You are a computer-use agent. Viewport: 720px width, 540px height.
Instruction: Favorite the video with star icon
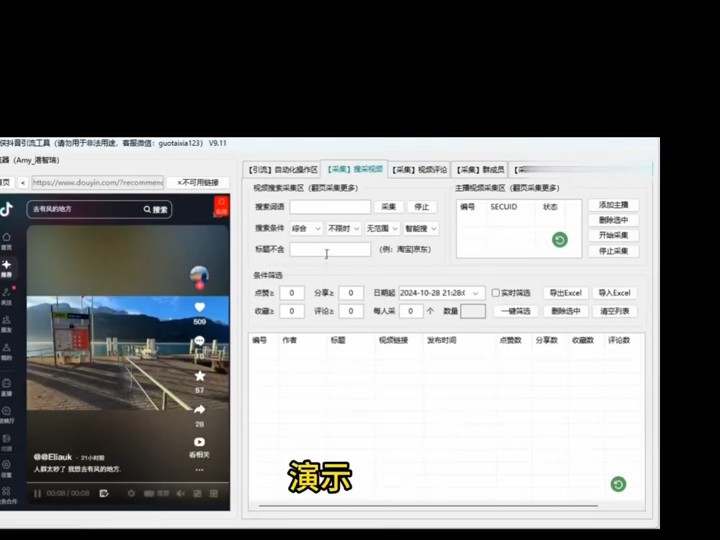tap(200, 376)
